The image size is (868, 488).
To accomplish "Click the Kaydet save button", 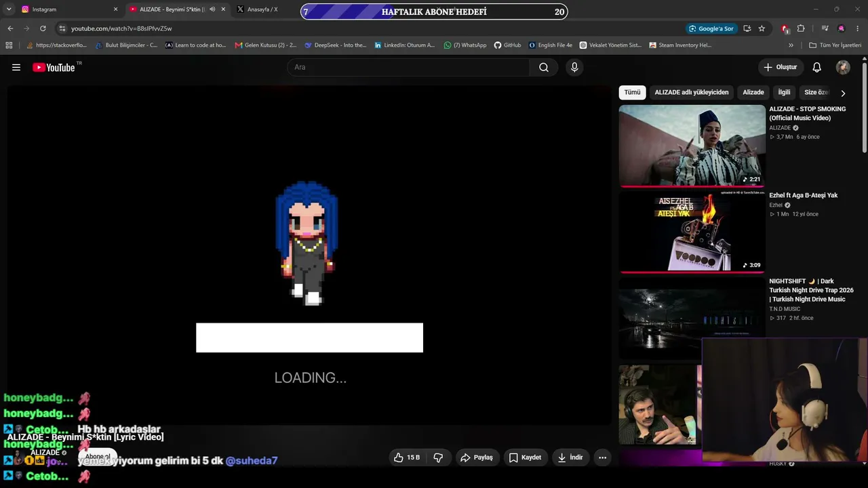I will click(x=525, y=457).
